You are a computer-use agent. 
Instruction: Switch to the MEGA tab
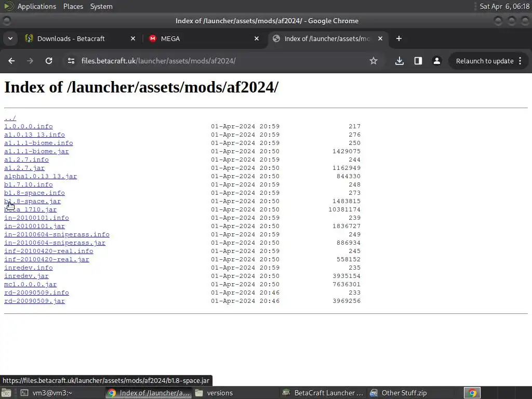(x=204, y=38)
